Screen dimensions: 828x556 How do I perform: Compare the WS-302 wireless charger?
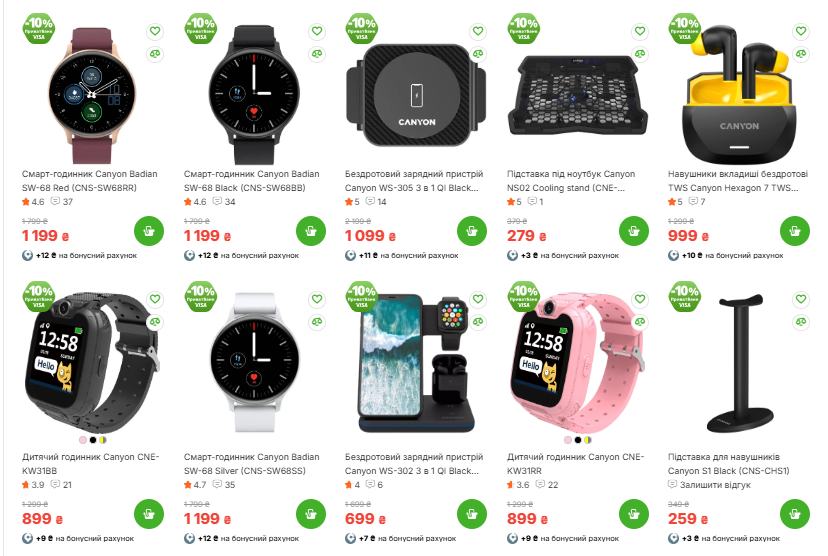[x=478, y=322]
